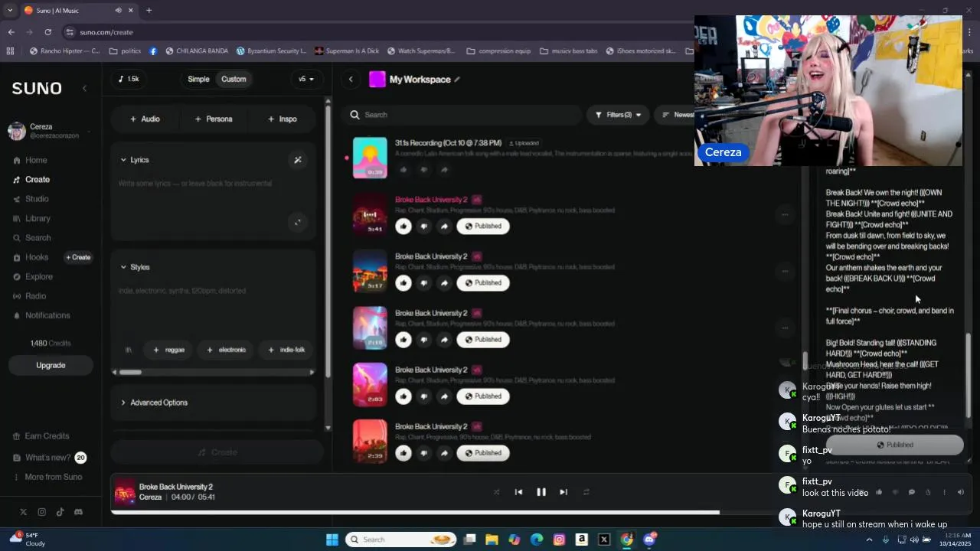Toggle Published status on the 5:41 track
This screenshot has width=980, height=551.
(483, 227)
